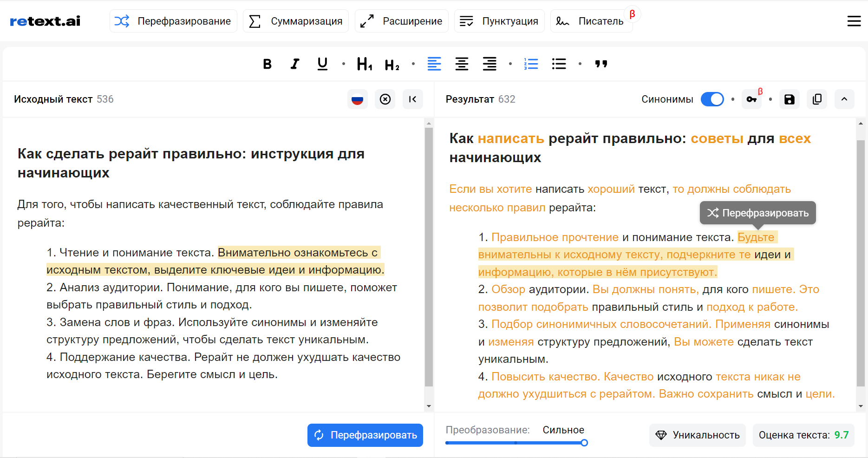
Task: Toggle the Синонимы switch off
Action: 712,99
